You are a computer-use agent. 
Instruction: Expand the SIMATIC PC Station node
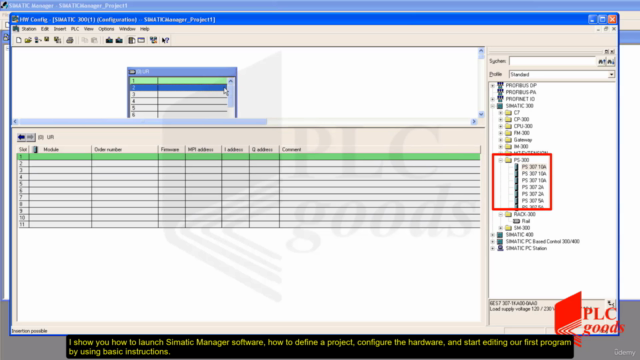[x=493, y=248]
